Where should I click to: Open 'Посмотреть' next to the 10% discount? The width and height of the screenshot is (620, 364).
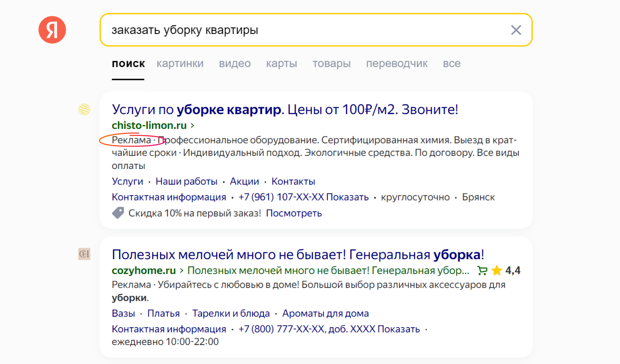[294, 213]
